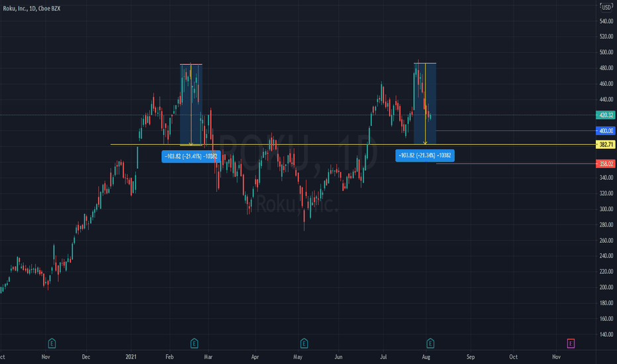Click the Sep label on time axis

click(x=471, y=357)
